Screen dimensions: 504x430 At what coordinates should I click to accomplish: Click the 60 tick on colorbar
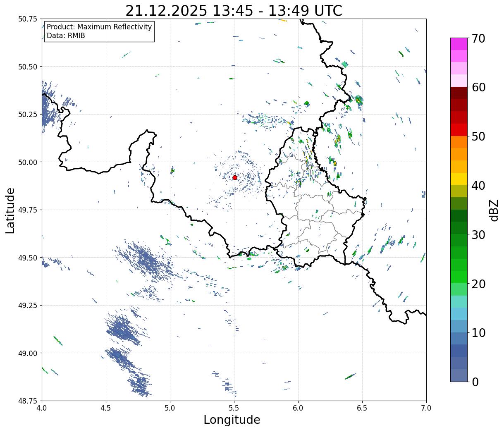478,87
